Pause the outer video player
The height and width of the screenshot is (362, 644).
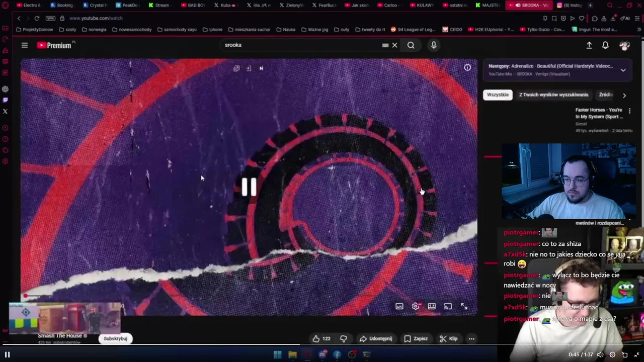7,354
